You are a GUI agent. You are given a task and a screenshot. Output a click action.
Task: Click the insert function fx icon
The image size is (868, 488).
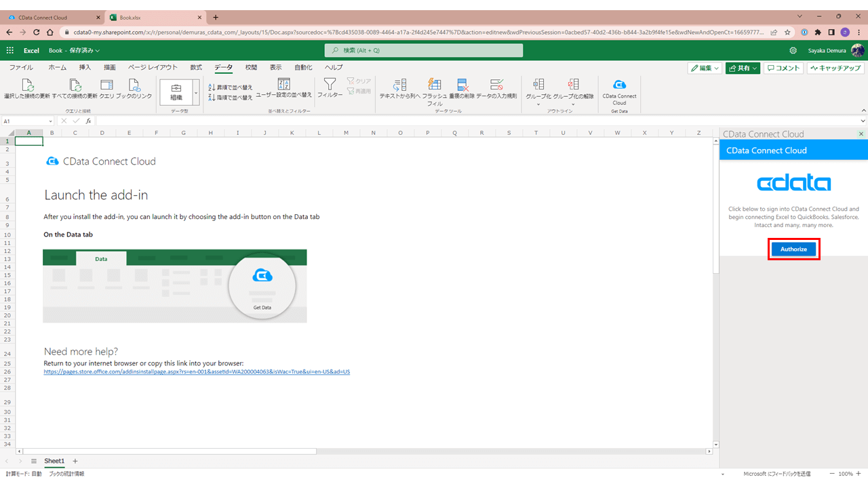point(88,121)
